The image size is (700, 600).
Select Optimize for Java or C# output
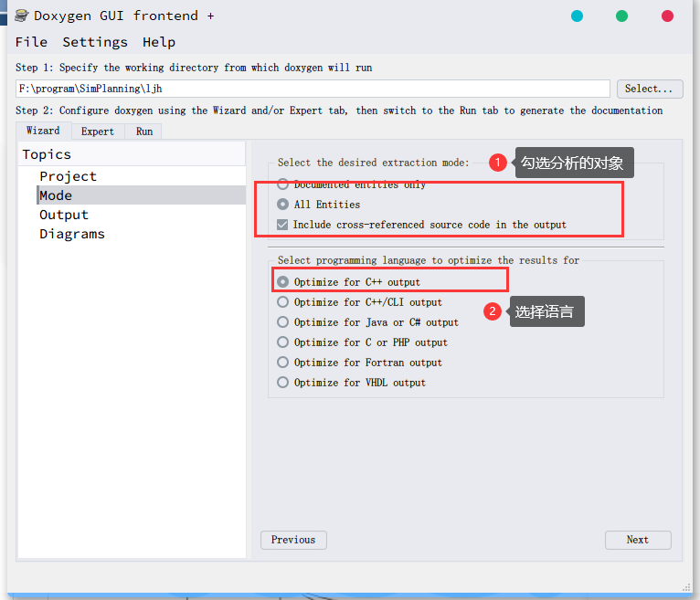coord(282,322)
